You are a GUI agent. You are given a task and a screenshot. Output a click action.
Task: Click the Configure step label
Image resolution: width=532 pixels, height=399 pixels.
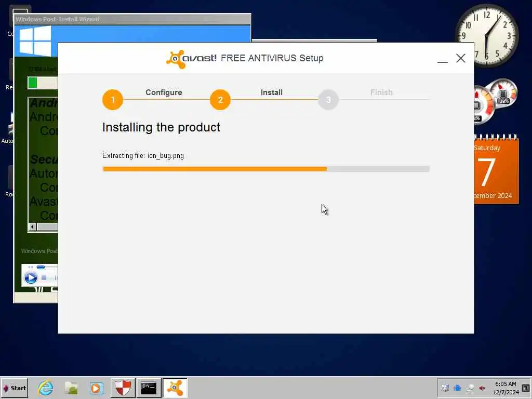164,92
